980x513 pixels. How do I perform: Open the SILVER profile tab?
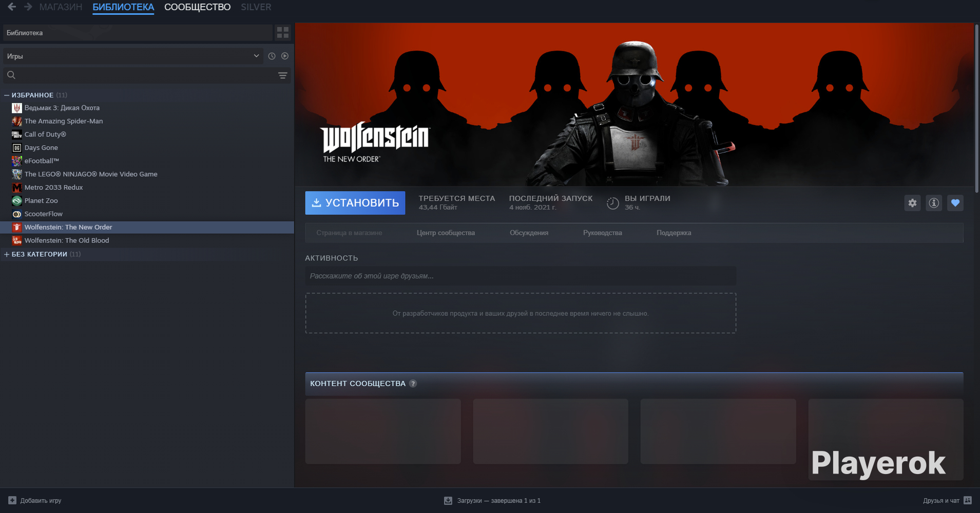tap(256, 7)
